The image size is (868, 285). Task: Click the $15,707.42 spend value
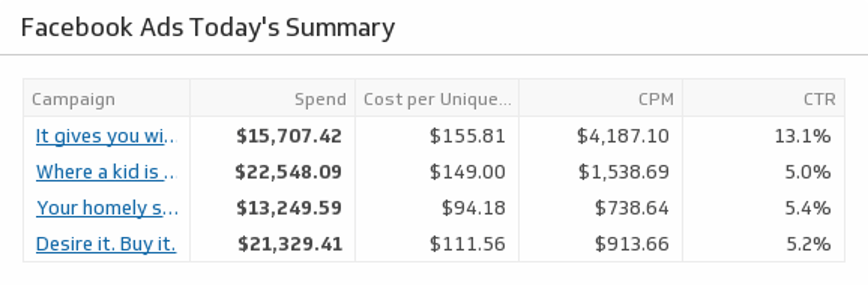(289, 136)
